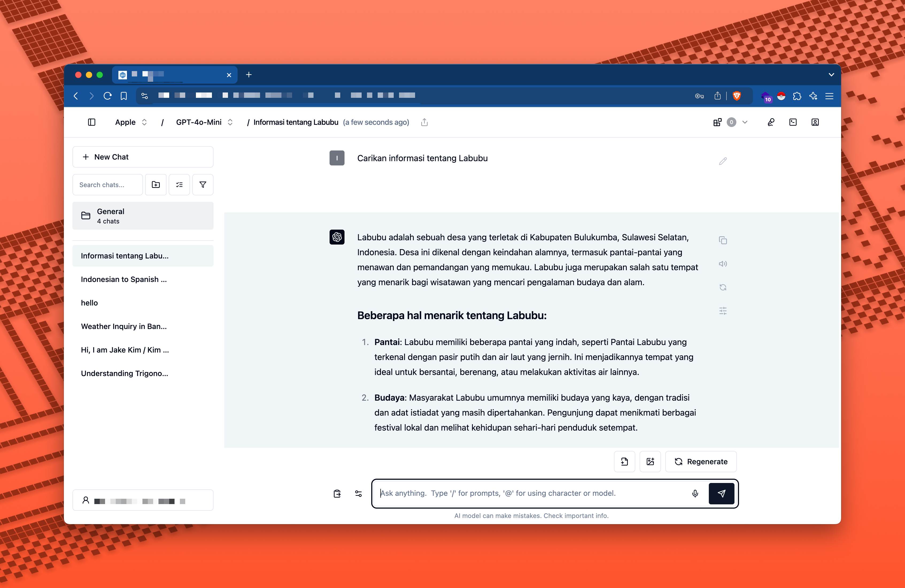This screenshot has height=588, width=905.
Task: Open the Understanding Trigono... chat
Action: (x=143, y=373)
